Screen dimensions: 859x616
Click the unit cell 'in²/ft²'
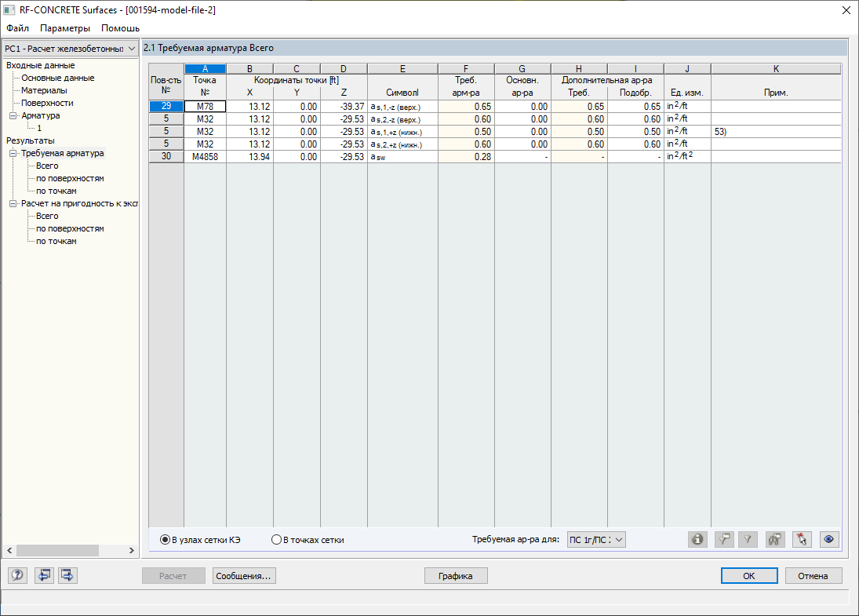click(687, 157)
